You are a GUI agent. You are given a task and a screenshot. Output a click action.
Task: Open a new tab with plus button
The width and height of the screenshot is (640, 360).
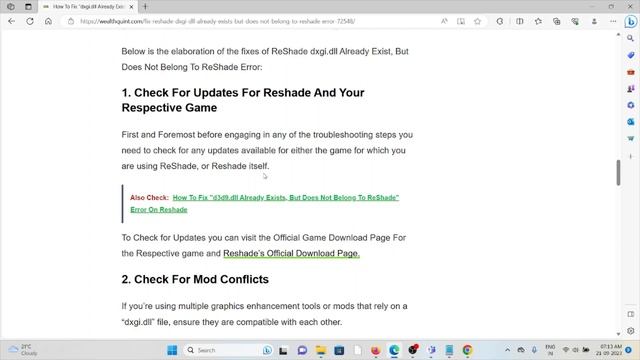(145, 7)
